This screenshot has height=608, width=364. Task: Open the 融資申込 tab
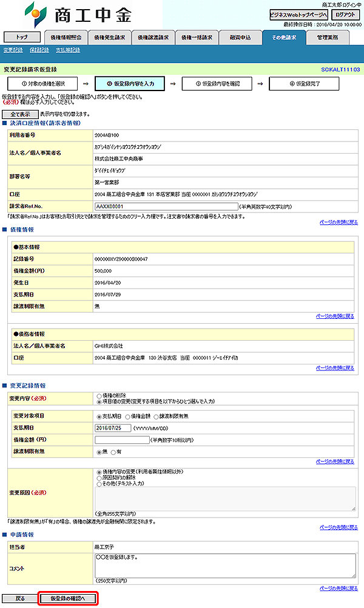point(240,38)
